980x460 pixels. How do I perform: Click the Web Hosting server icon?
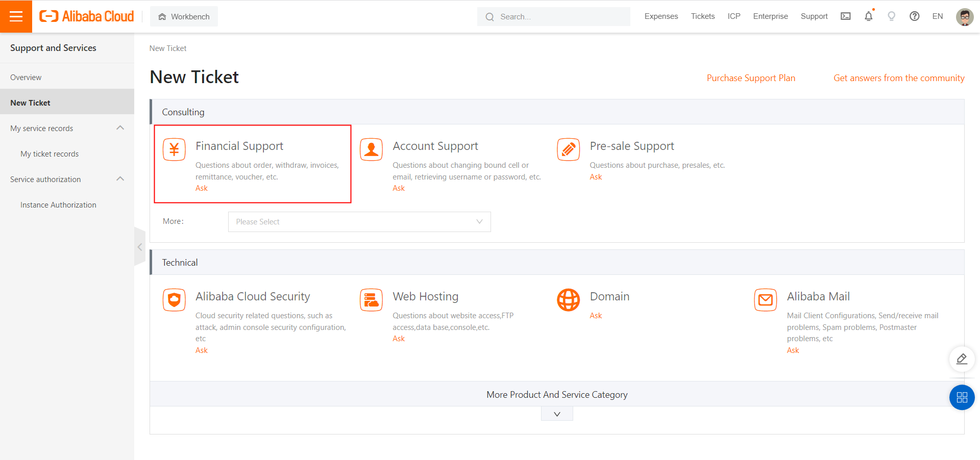pyautogui.click(x=371, y=300)
